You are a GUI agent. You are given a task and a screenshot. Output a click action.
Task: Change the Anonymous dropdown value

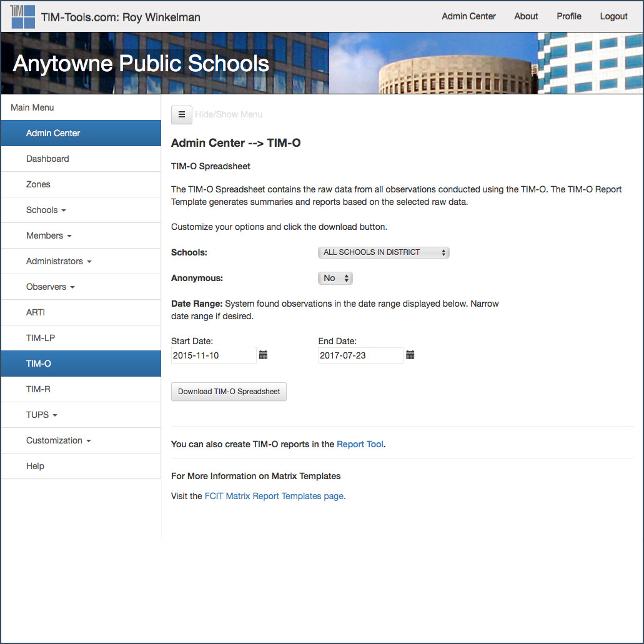pyautogui.click(x=335, y=278)
